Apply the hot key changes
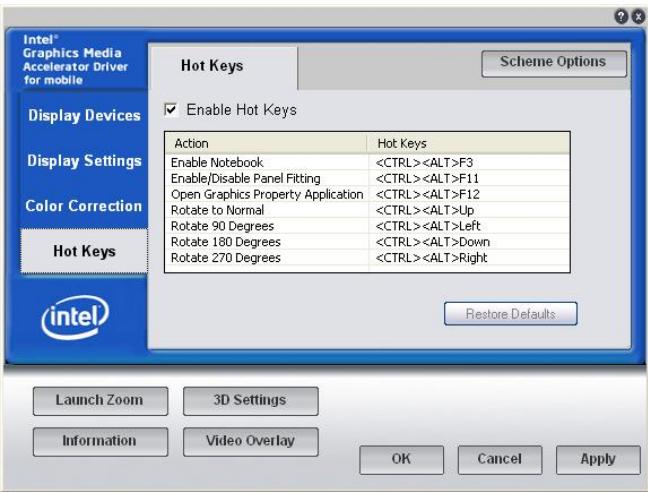 click(598, 459)
